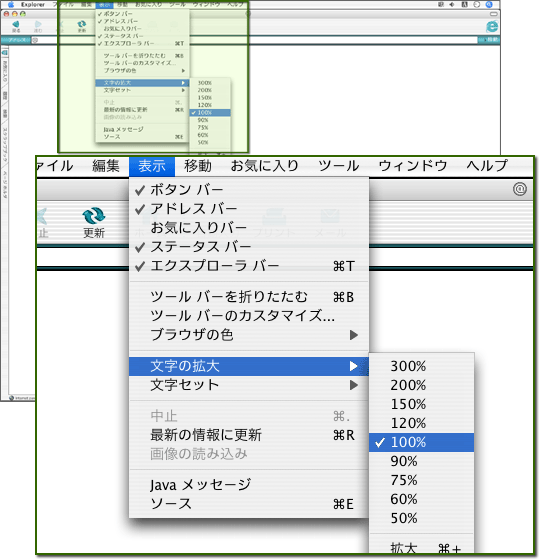
Task: Toggle アドレス バー in the enlarged menu
Action: (249, 209)
